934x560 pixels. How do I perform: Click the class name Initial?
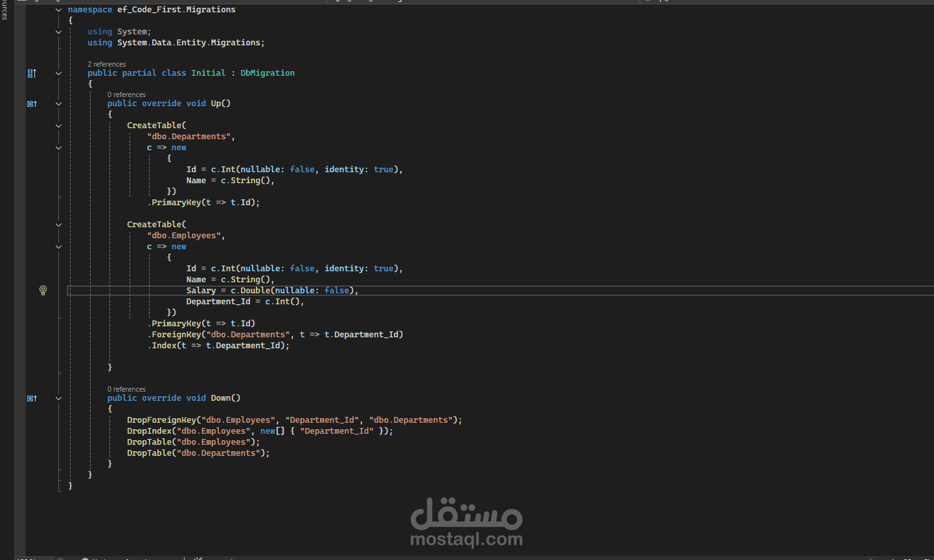(x=209, y=73)
